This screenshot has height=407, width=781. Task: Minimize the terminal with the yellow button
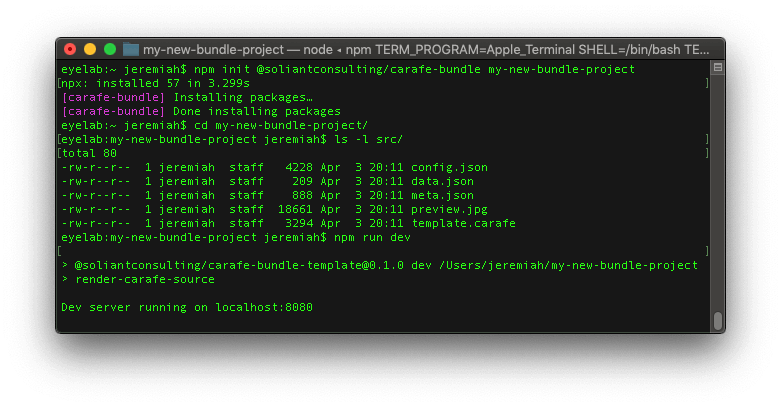coord(90,49)
